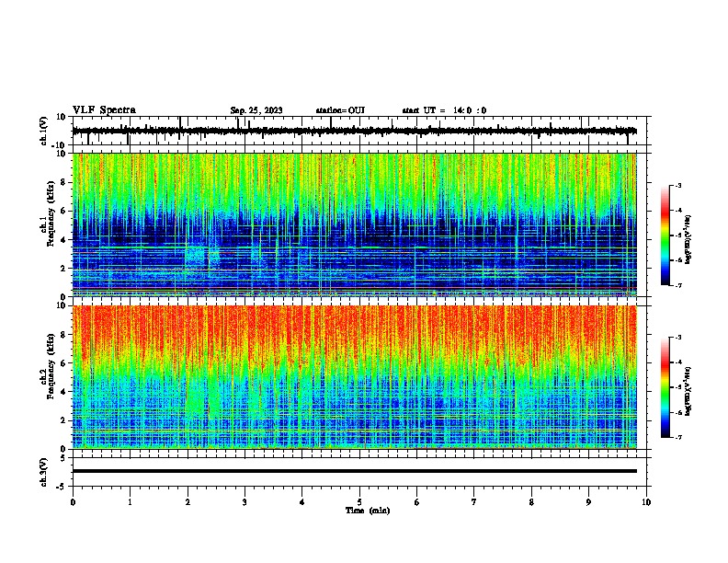The image size is (728, 563).
Task: Click the 'Time (min)' axis label
Action: click(368, 511)
